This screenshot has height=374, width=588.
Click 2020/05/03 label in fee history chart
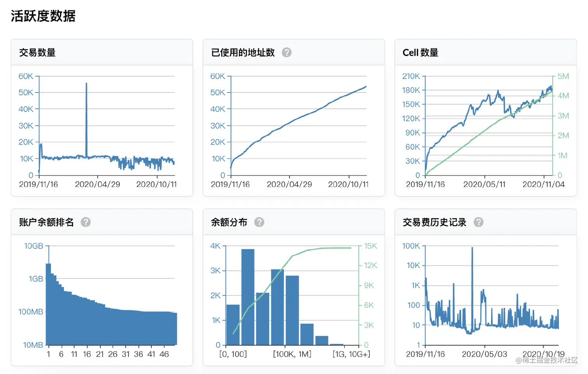(485, 354)
